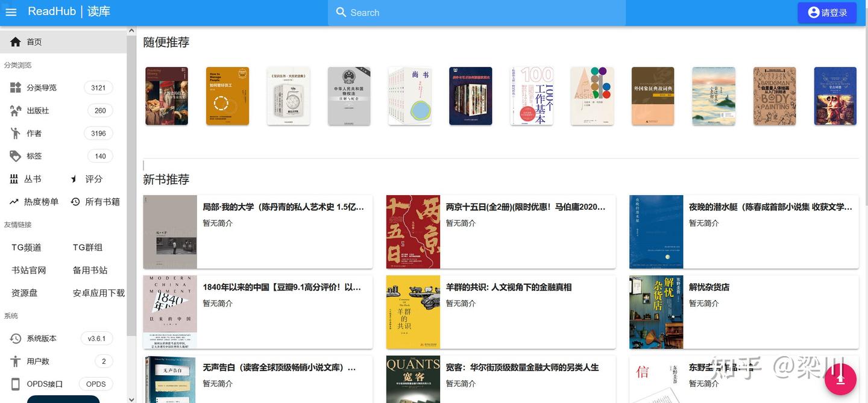Screen dimensions: 868x403
Task: Visit the 备用书站 link
Action: pos(90,270)
